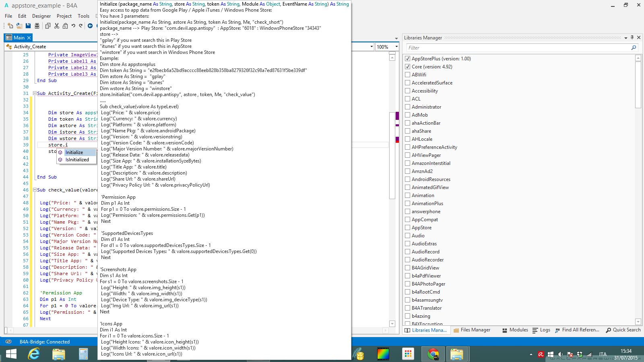Collapse the check_value sub region
Screen dimensions: 644x362
click(35, 189)
